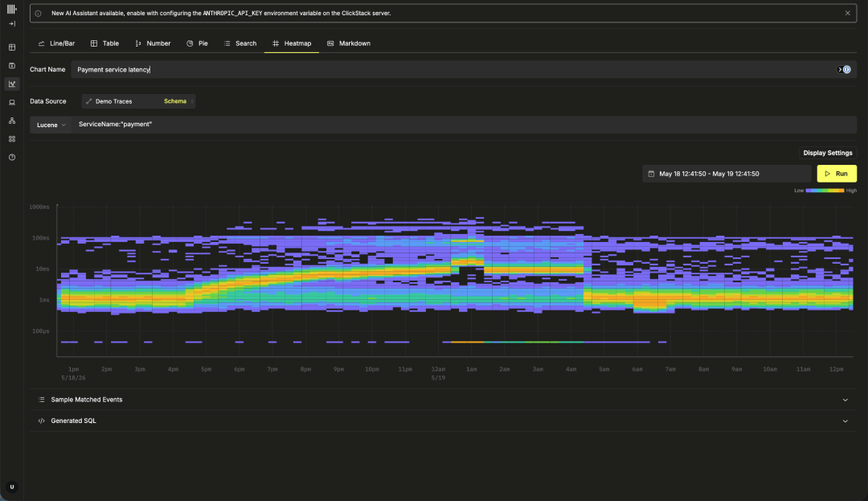868x501 pixels.
Task: Expand the Generated SQL section
Action: (443, 421)
